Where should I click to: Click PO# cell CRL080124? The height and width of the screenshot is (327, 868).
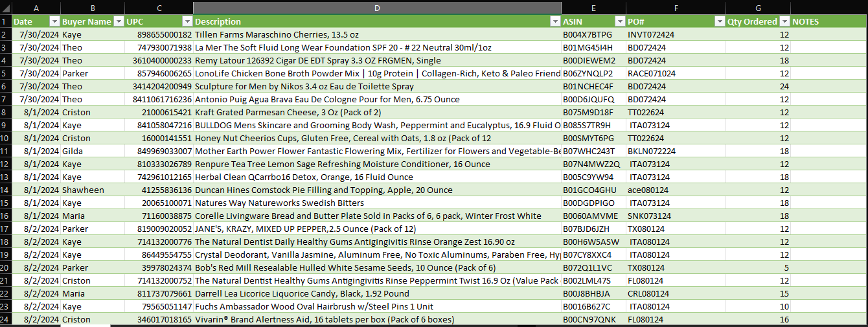coord(676,293)
